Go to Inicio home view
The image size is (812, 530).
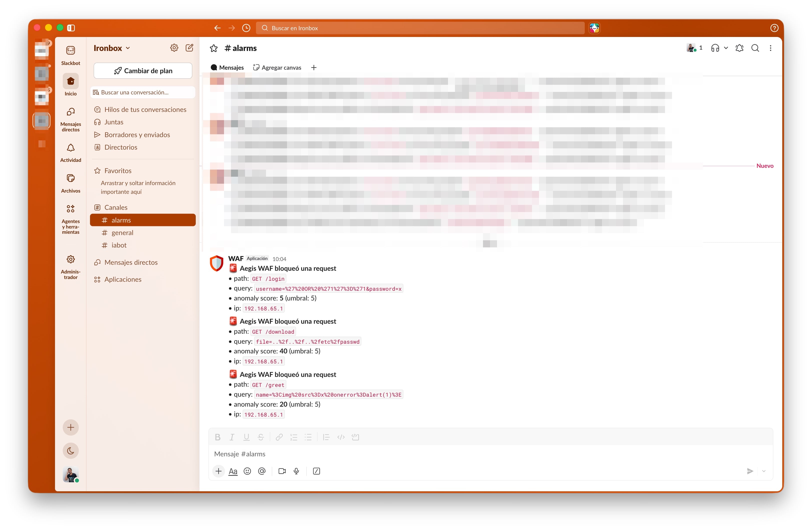coord(70,85)
